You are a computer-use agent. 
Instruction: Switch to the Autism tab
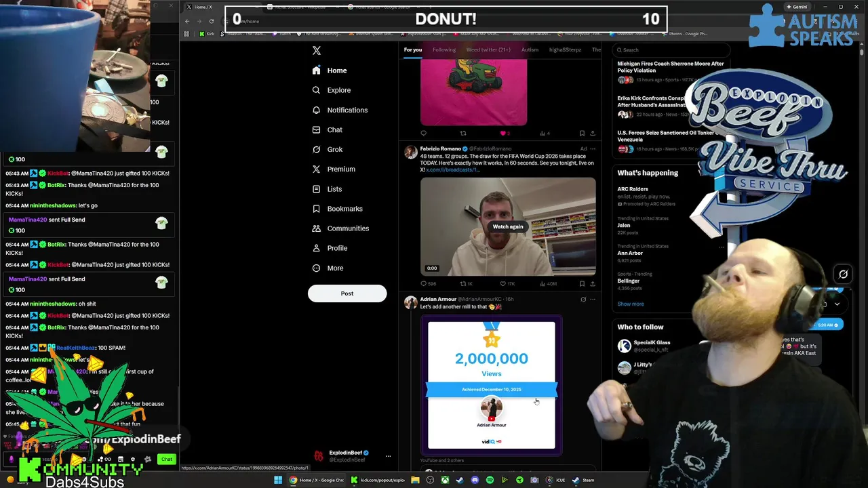point(530,49)
